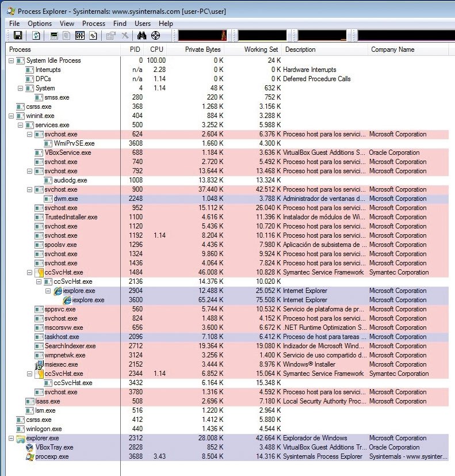Select the dwm.exe process row
Screen dimensions: 455x476
(227, 199)
